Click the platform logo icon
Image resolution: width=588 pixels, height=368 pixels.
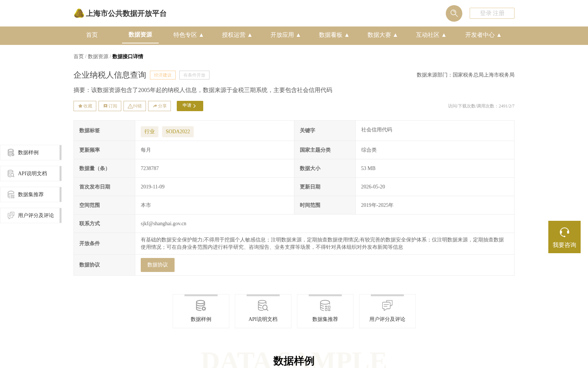pos(79,13)
